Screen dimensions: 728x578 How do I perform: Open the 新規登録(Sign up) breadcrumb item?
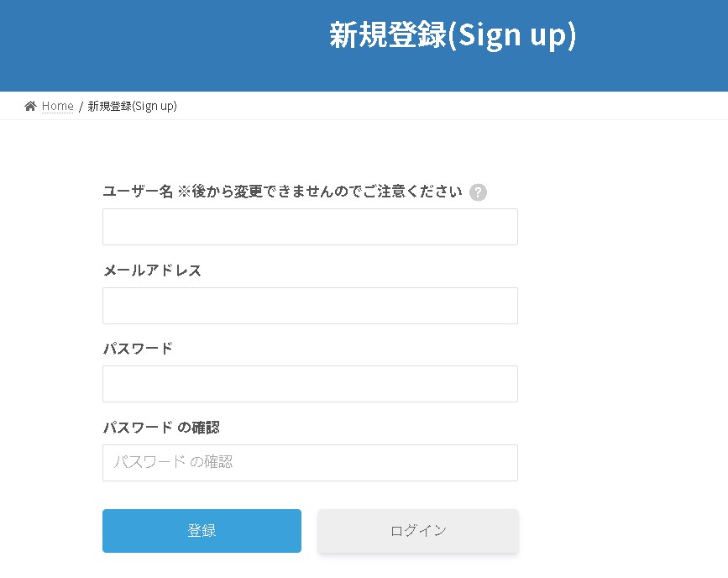pos(132,106)
